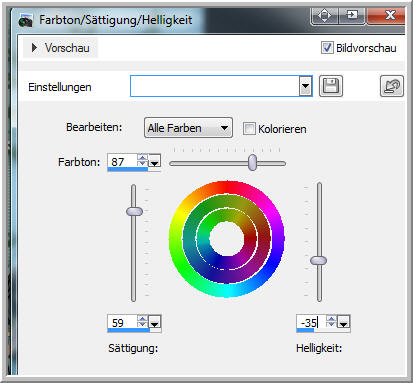
Task: Click the reset to default icon
Action: point(392,86)
